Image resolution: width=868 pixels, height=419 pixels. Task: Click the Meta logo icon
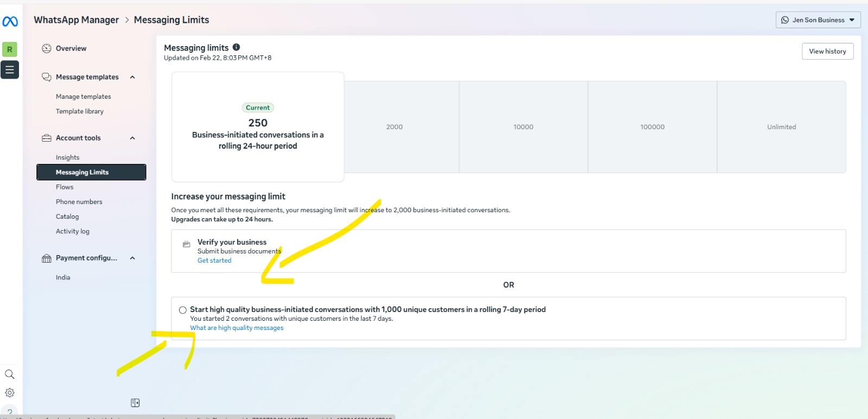click(x=10, y=21)
